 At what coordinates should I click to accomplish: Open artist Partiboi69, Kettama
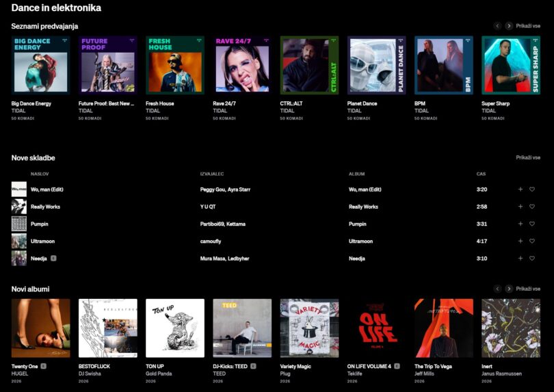[x=222, y=224]
